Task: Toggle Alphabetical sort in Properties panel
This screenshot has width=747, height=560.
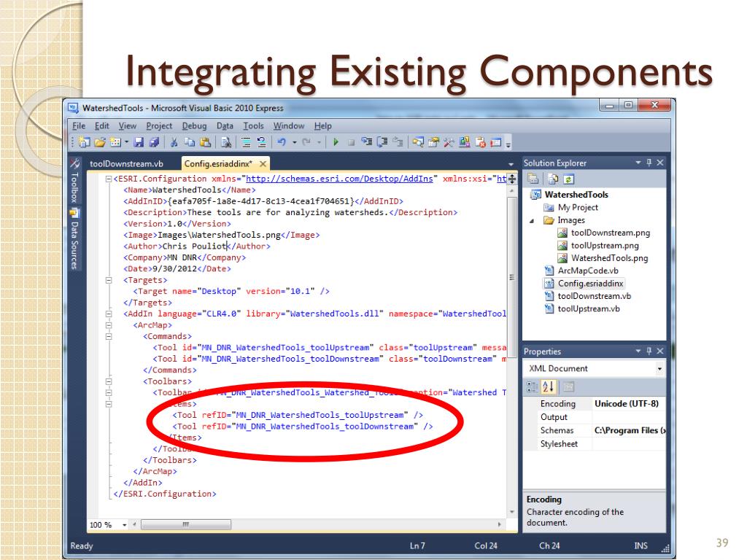Action: coord(549,386)
